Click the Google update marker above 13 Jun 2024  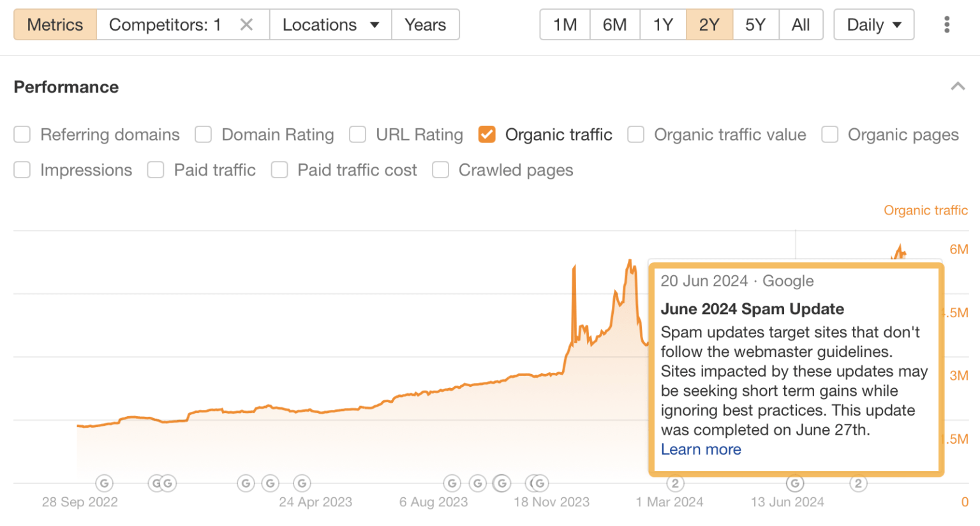pyautogui.click(x=794, y=483)
